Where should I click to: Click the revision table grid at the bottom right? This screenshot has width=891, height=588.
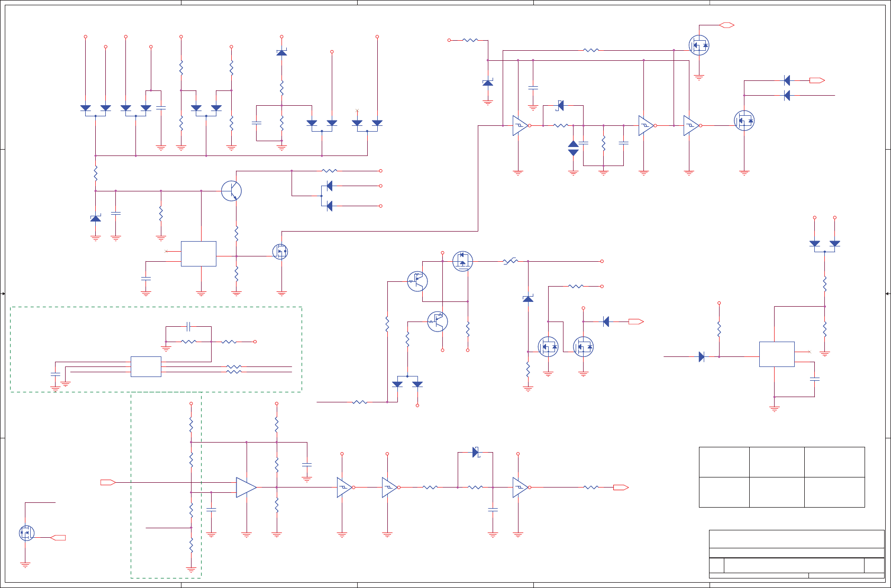tap(782, 477)
